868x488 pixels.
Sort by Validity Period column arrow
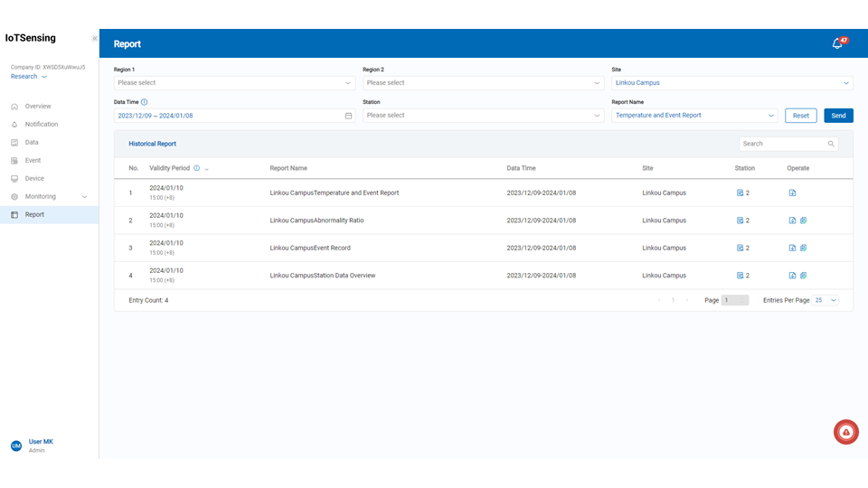207,169
